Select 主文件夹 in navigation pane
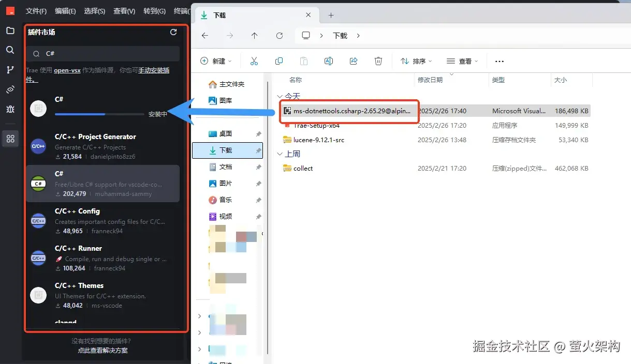The height and width of the screenshot is (364, 631). click(227, 84)
